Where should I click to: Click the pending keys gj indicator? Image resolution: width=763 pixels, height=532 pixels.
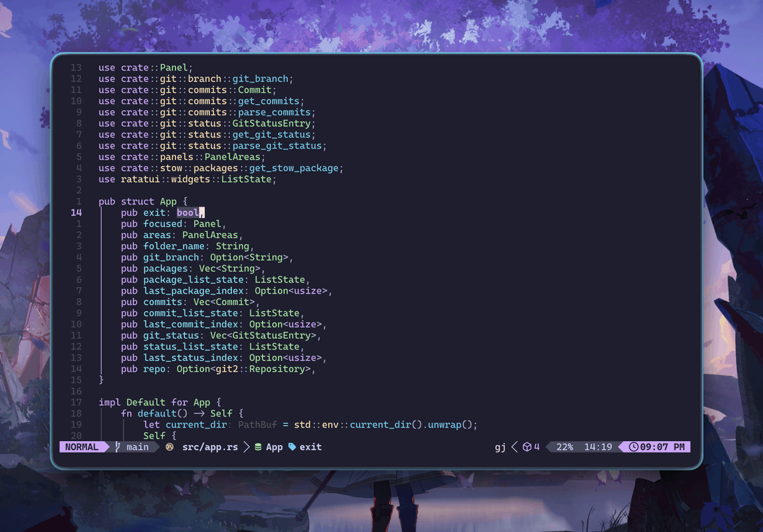pos(500,447)
